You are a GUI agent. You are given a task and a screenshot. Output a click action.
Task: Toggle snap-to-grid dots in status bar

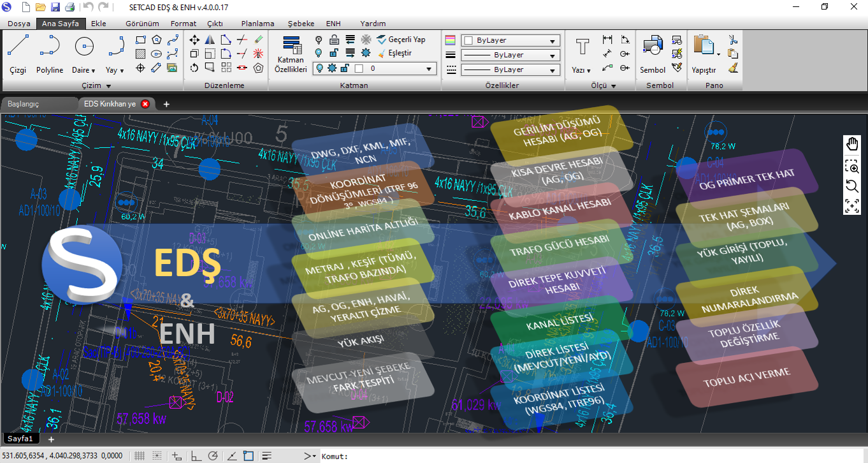point(157,456)
